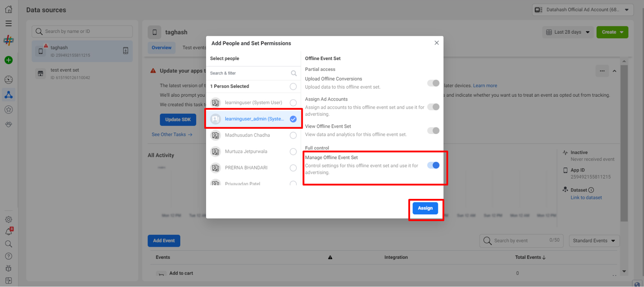Open the See Other Tasks link

coord(172,135)
